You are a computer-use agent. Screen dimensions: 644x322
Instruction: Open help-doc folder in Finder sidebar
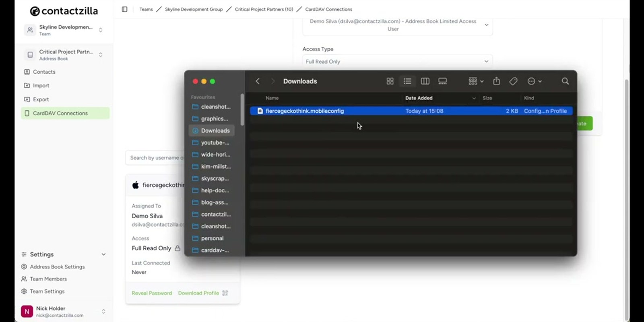tap(211, 190)
